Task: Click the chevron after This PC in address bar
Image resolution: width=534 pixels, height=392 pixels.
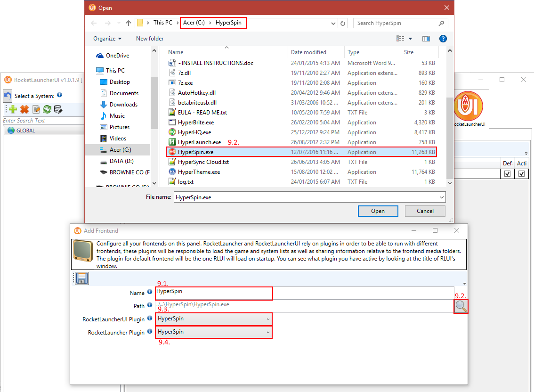Action: point(178,23)
